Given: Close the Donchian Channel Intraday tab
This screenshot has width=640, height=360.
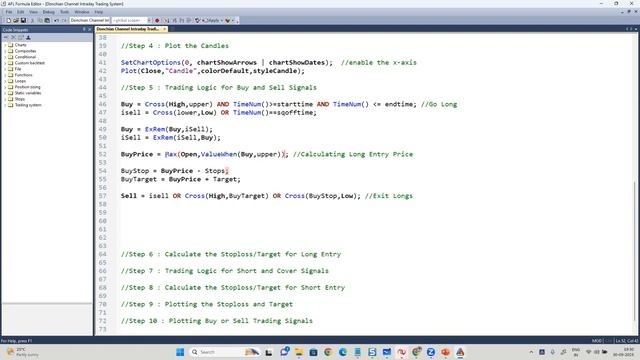Looking at the screenshot, I should (164, 29).
